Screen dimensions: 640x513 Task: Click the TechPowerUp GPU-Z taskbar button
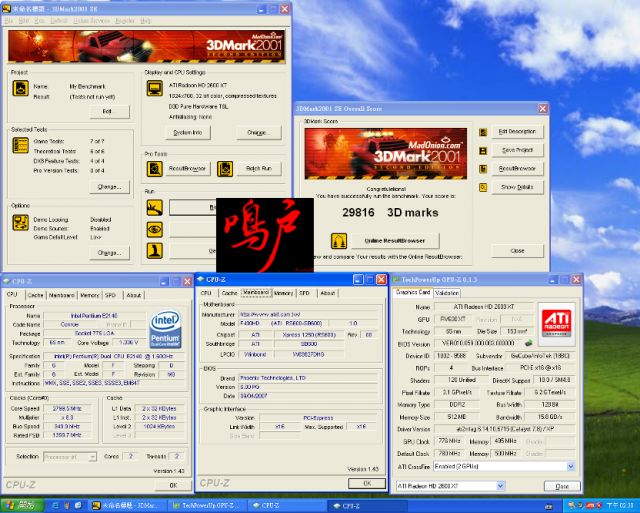[208, 506]
